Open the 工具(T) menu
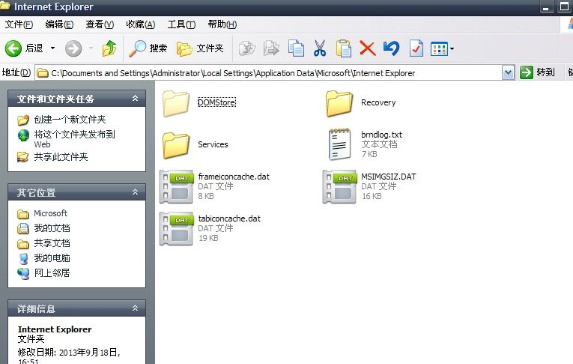The image size is (573, 364). 182,24
